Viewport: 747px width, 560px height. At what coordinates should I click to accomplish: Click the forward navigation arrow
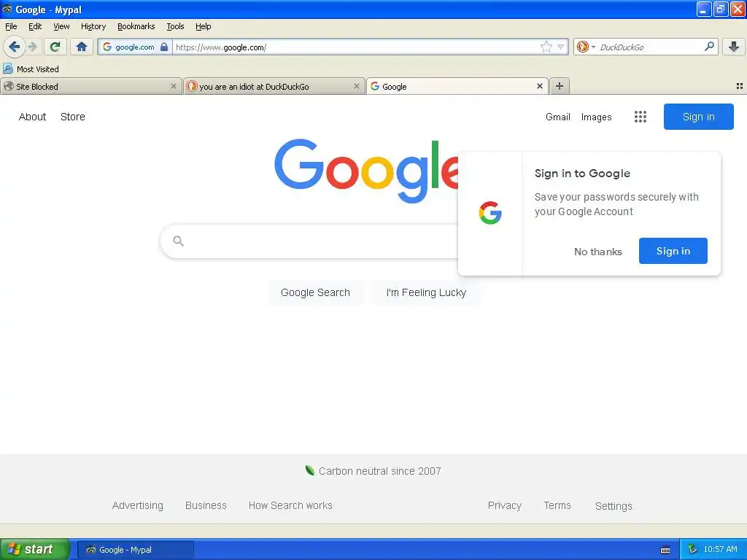tap(33, 47)
